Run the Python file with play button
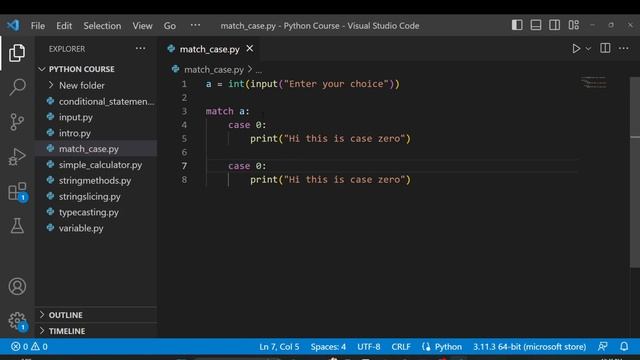640x360 pixels. point(576,49)
